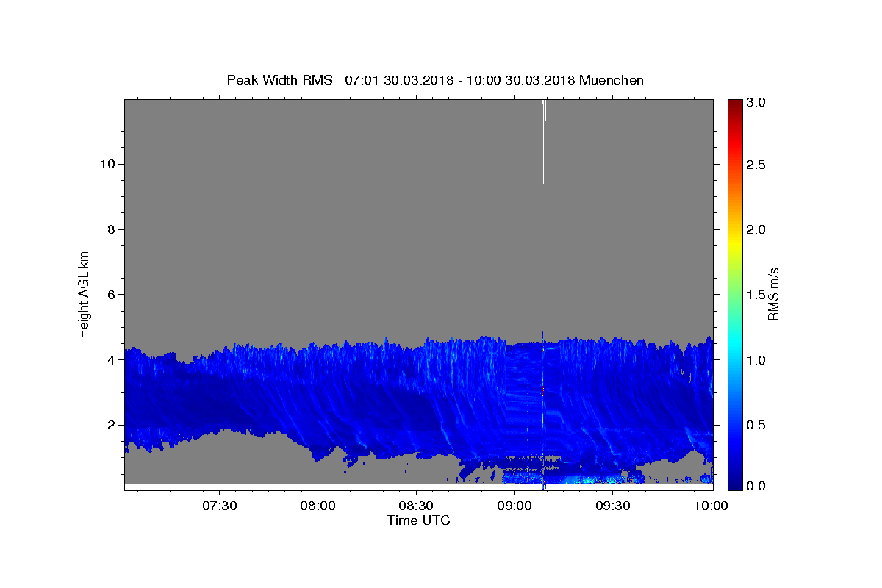This screenshot has height=588, width=882.
Task: Click the 07:30 time tick label
Action: (220, 506)
